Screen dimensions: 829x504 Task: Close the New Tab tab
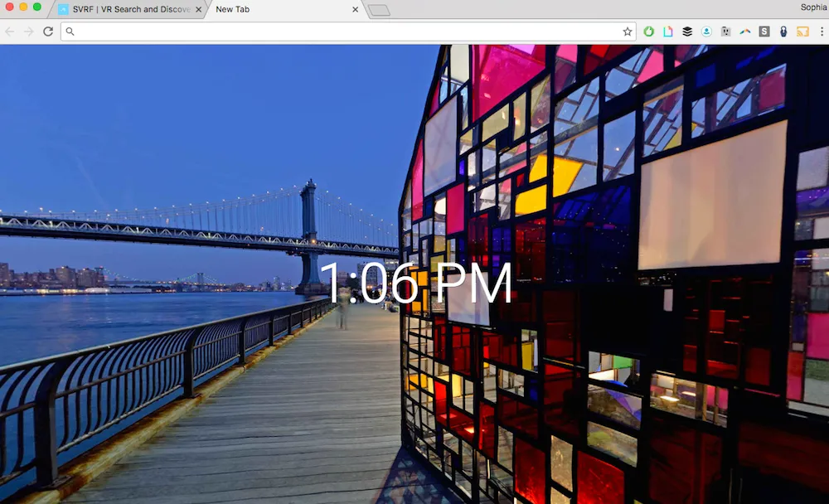pyautogui.click(x=356, y=10)
